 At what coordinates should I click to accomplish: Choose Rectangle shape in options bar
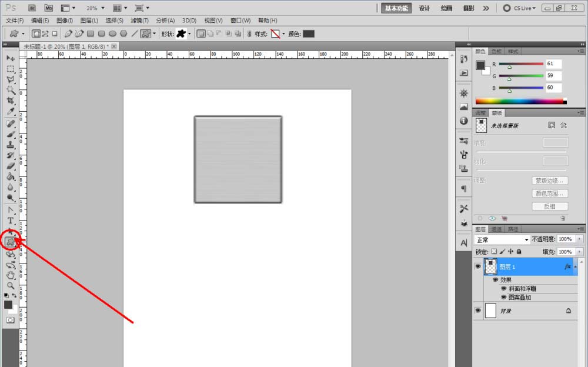(x=91, y=34)
